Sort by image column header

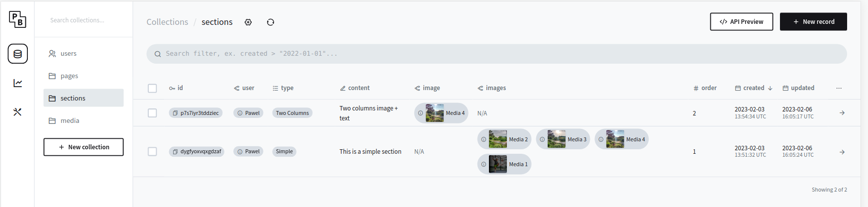[427, 88]
